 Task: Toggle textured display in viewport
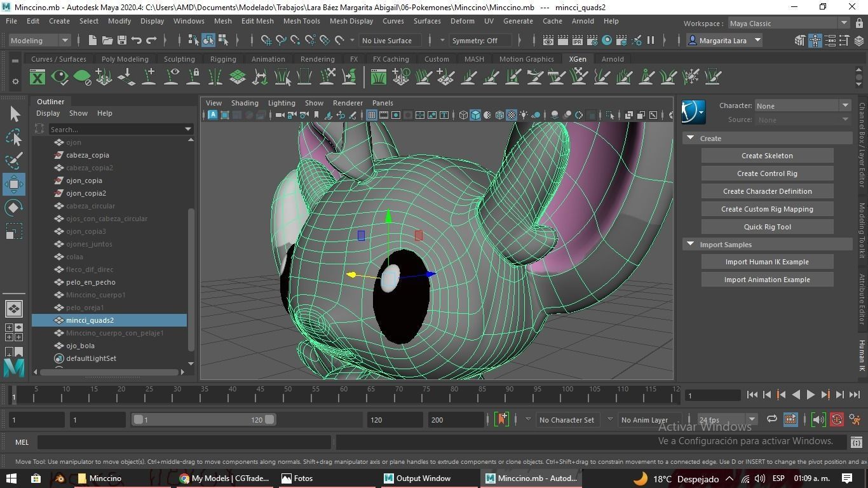pos(512,115)
